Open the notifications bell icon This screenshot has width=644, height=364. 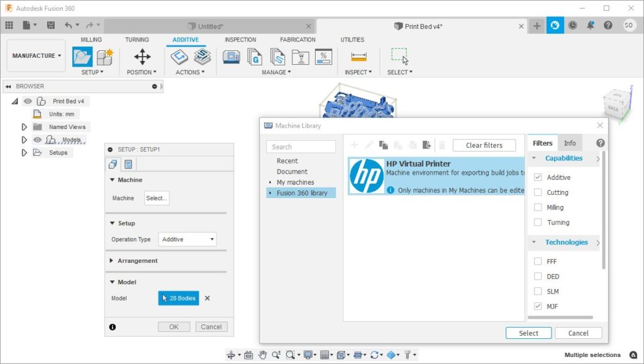[x=591, y=25]
